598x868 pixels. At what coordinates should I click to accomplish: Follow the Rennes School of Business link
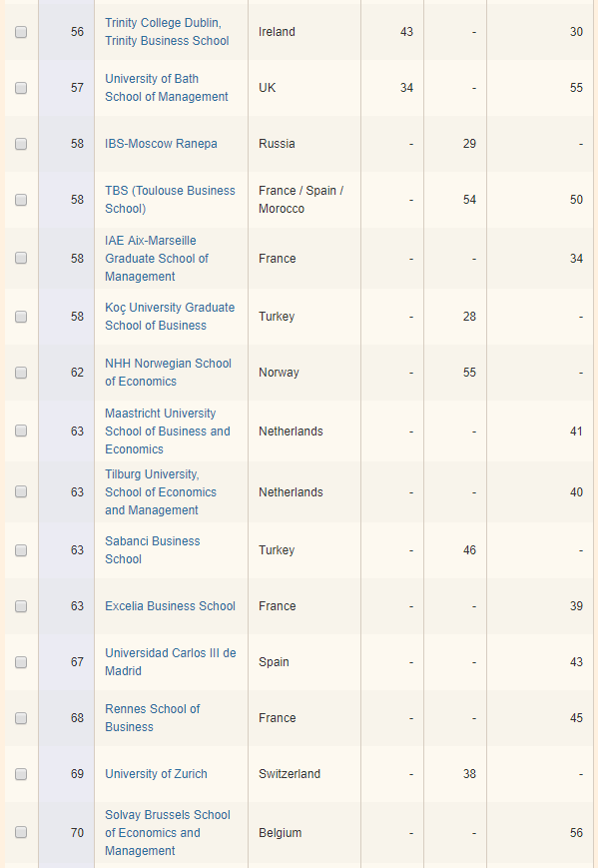click(x=152, y=717)
